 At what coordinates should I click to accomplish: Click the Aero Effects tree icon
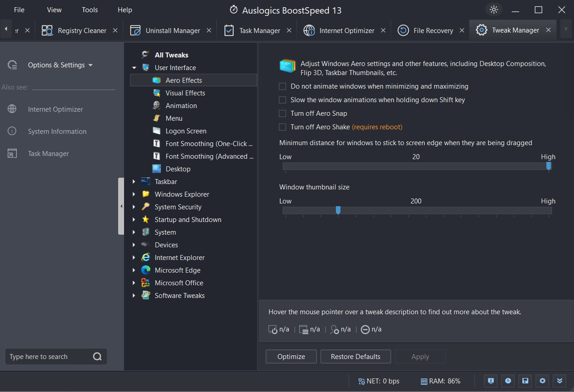point(157,80)
